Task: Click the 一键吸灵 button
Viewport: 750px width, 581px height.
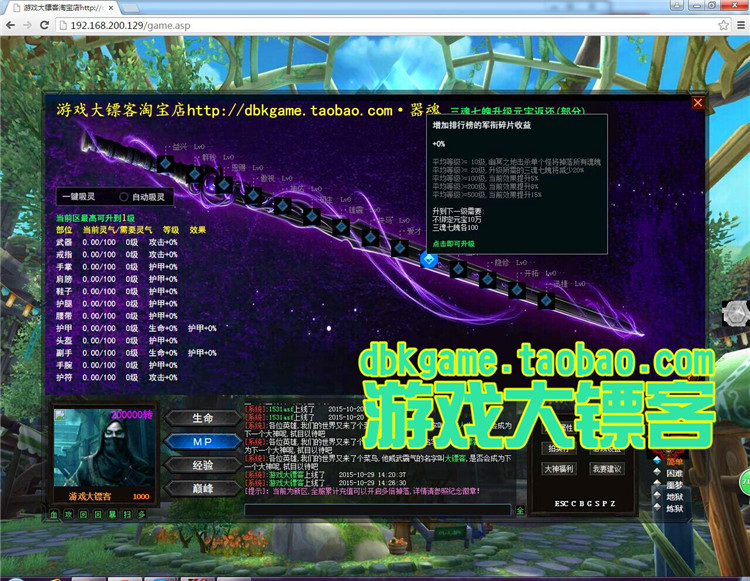Action: 79,197
